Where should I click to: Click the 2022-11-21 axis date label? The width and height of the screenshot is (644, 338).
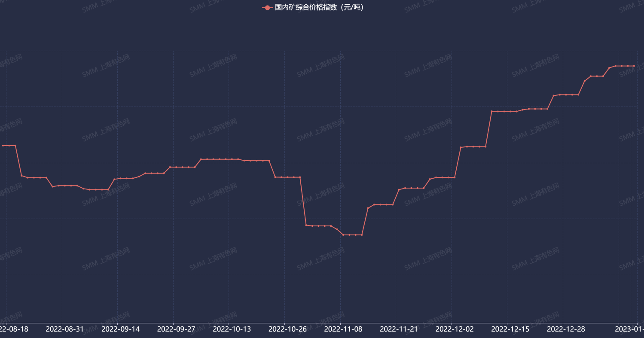399,329
